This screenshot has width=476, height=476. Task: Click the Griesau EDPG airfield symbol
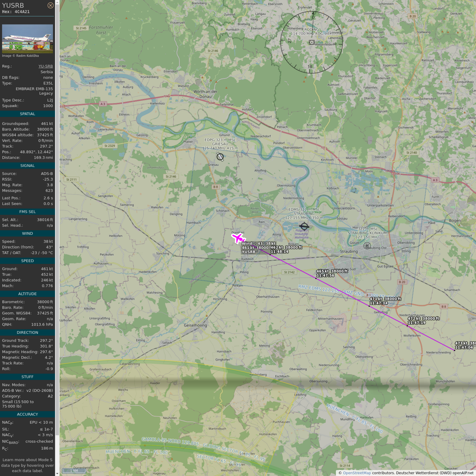[x=220, y=157]
